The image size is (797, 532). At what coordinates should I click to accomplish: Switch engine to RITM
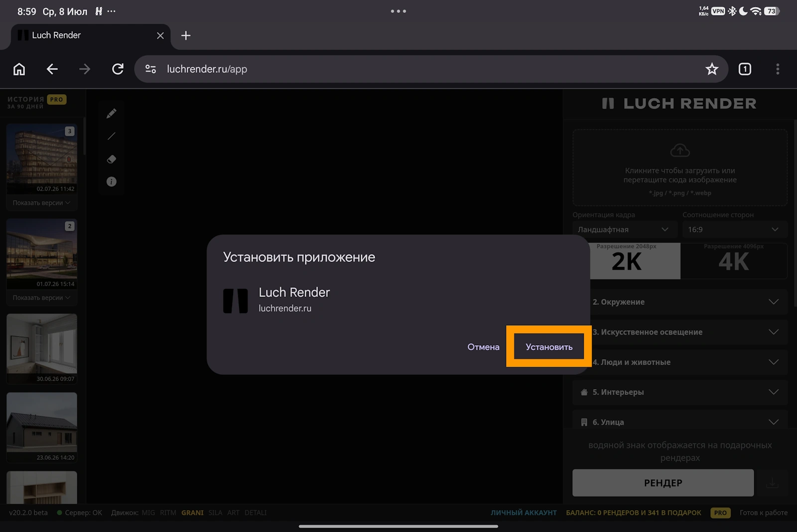(x=168, y=513)
